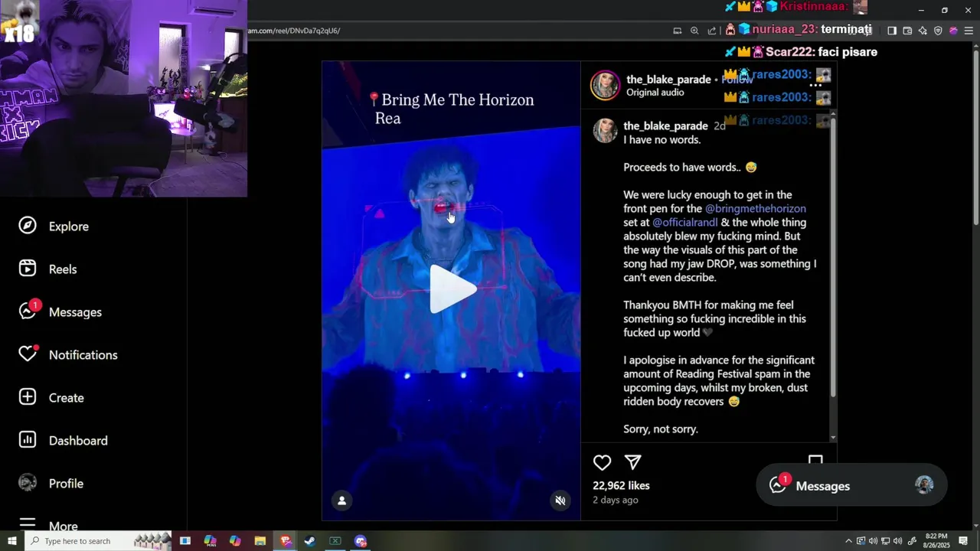This screenshot has height=551, width=980.
Task: Click the '2 days ago' timestamp
Action: (x=615, y=500)
